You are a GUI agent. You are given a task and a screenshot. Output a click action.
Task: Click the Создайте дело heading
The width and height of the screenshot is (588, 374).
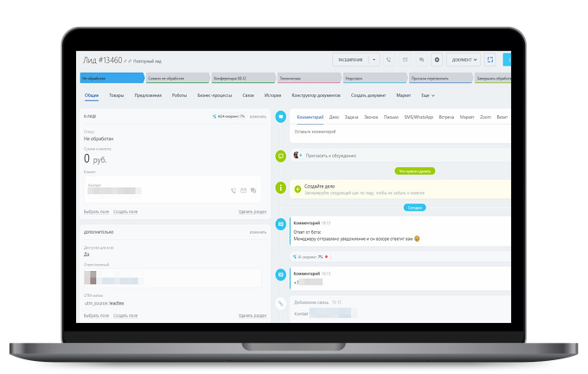319,186
